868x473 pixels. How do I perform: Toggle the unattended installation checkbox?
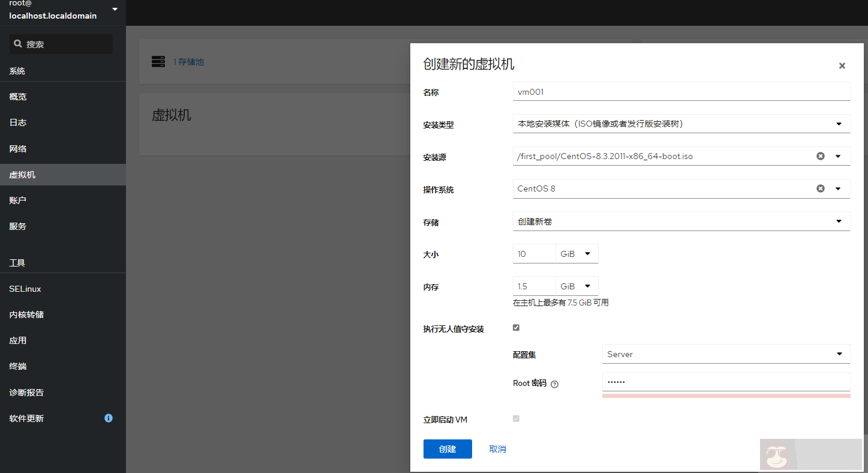pyautogui.click(x=516, y=328)
